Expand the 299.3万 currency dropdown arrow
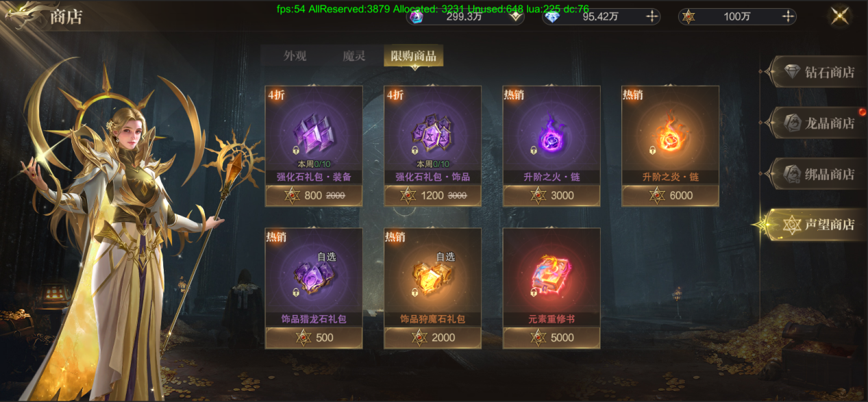Screen dimensions: 868x402 [x=515, y=16]
